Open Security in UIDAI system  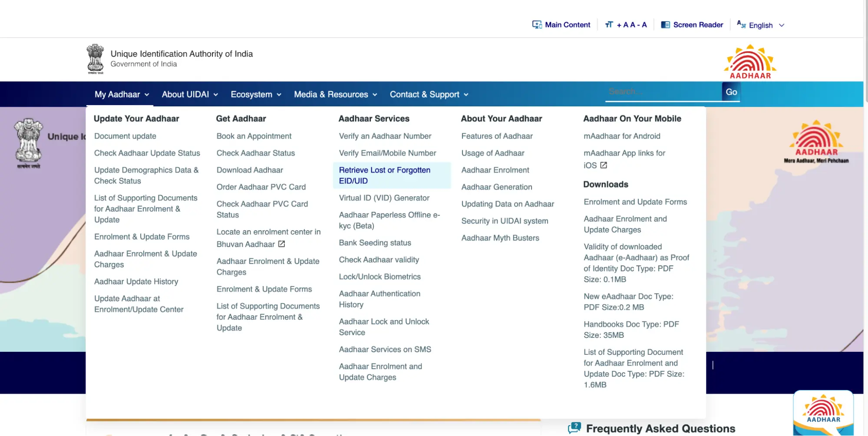point(505,221)
